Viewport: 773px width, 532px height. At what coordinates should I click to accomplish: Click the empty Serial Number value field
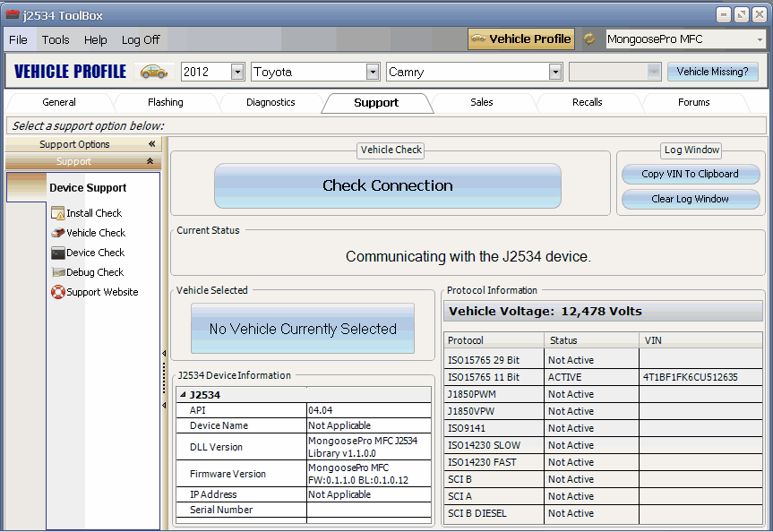(369, 510)
